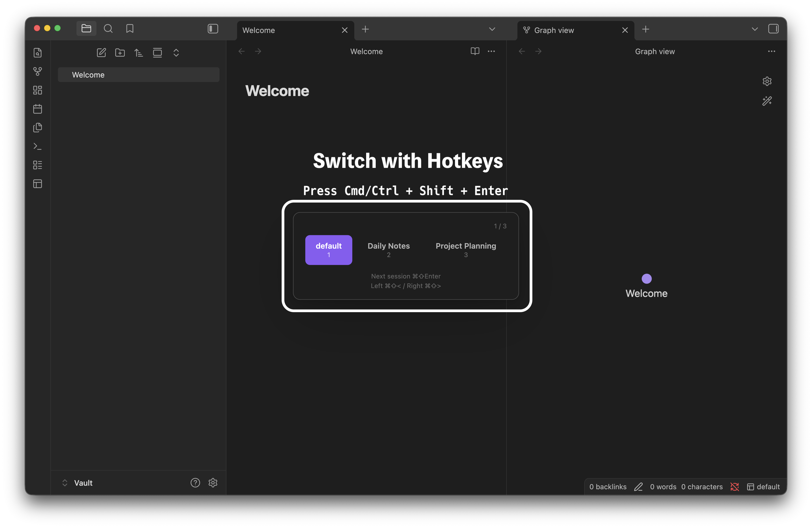Open default workspace in status bar
This screenshot has height=528, width=812.
click(x=763, y=487)
